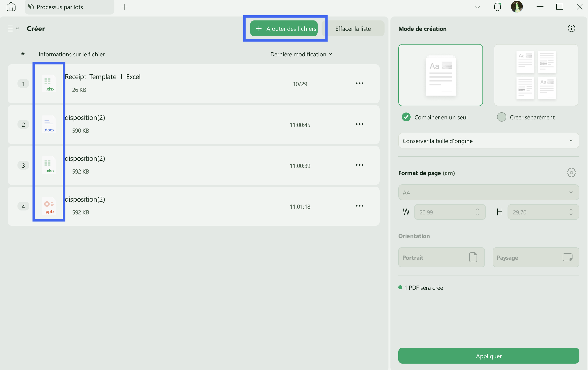
Task: Click the user profile avatar
Action: click(x=517, y=7)
